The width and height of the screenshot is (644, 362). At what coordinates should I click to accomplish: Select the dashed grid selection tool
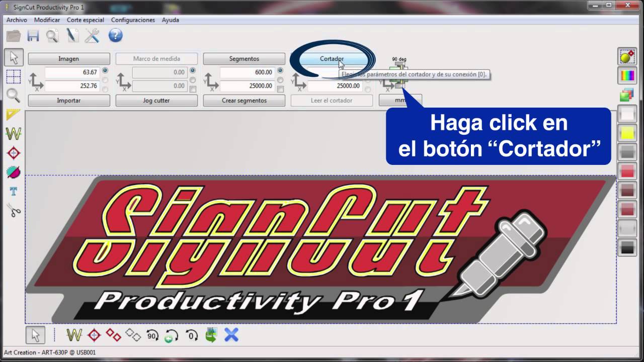coord(14,76)
